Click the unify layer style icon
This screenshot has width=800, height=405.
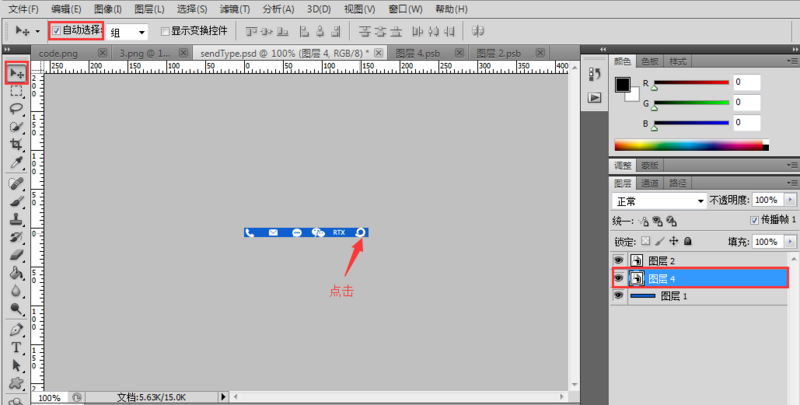(x=671, y=221)
